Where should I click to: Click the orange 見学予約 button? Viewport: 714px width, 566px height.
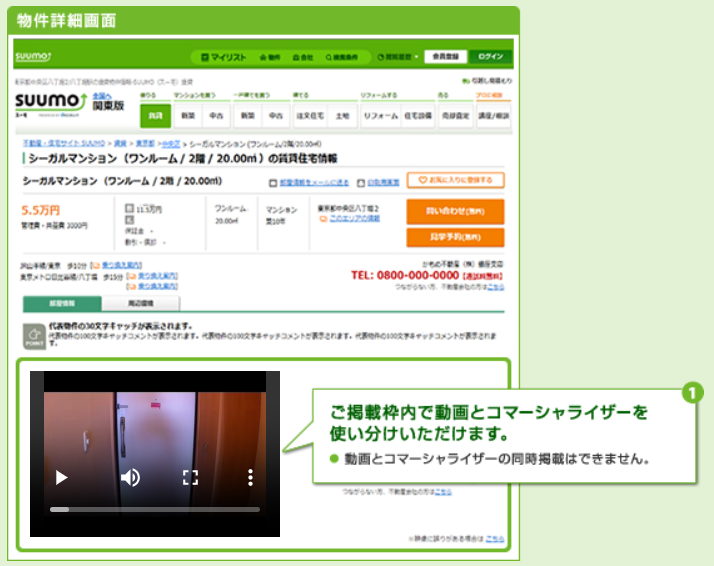455,238
